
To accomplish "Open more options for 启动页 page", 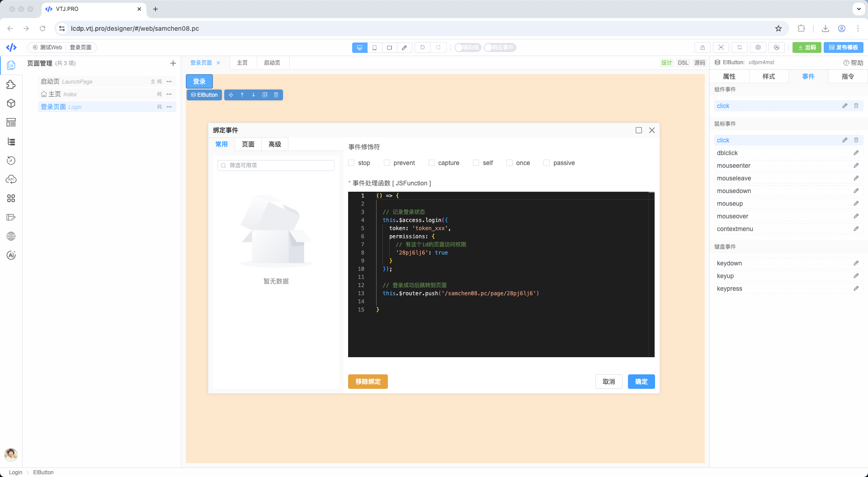I will pos(169,82).
